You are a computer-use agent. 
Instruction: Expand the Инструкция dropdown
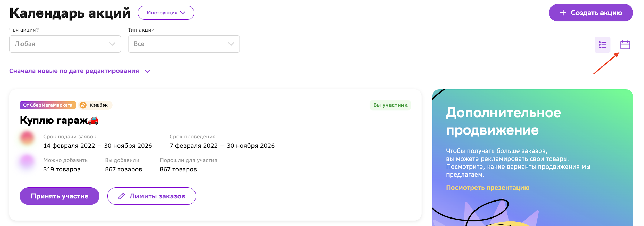tap(166, 13)
